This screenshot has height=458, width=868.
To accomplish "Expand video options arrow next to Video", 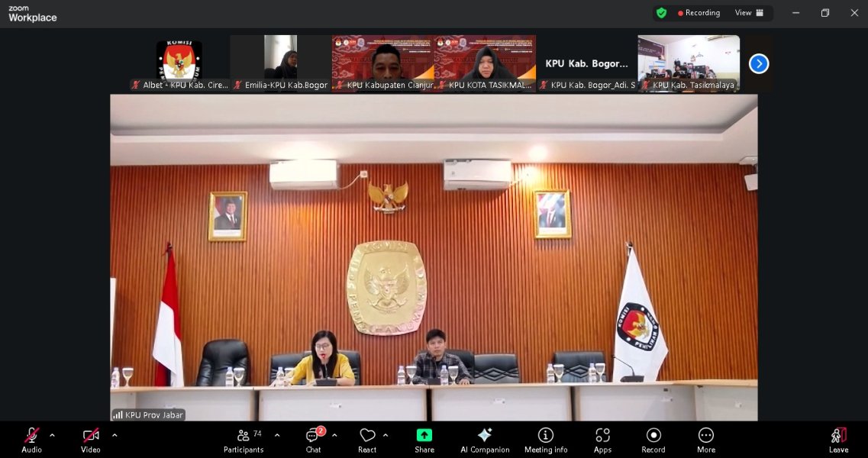I will (x=115, y=435).
